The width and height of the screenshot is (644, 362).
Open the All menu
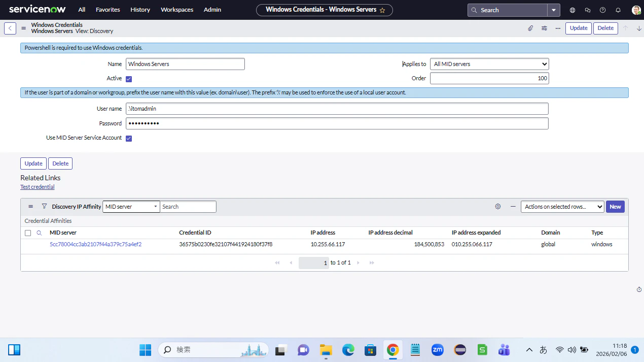82,10
